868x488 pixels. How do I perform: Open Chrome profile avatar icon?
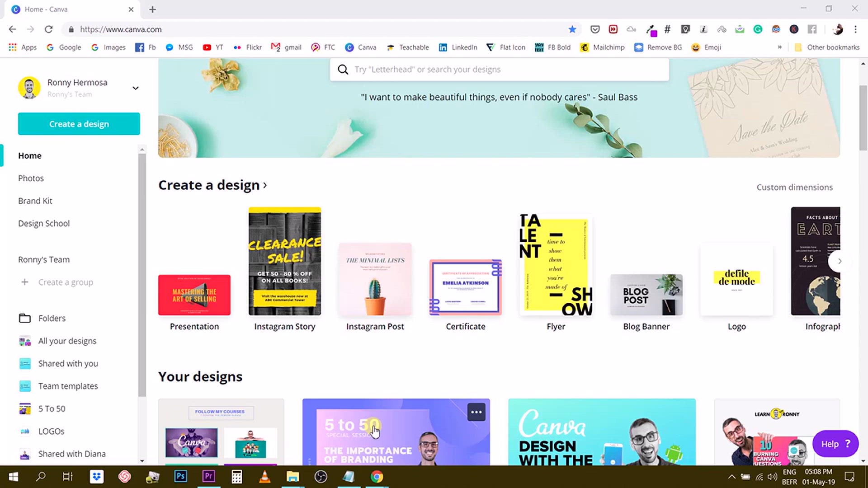[838, 29]
